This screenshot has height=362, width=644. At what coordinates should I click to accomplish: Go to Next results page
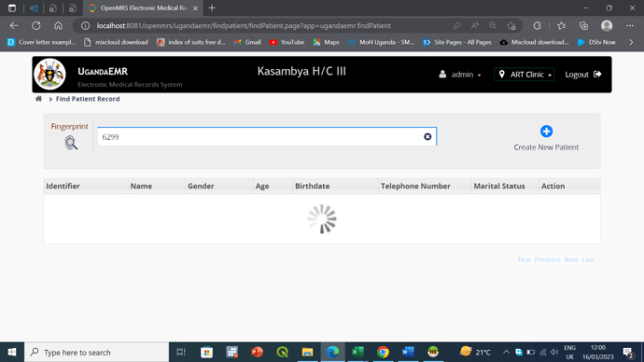(x=571, y=259)
